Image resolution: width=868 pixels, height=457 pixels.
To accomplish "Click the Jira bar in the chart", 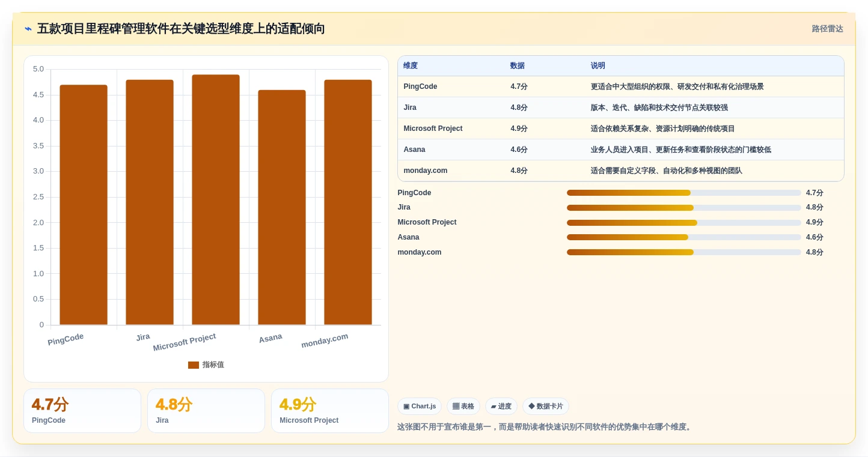I will click(x=150, y=202).
